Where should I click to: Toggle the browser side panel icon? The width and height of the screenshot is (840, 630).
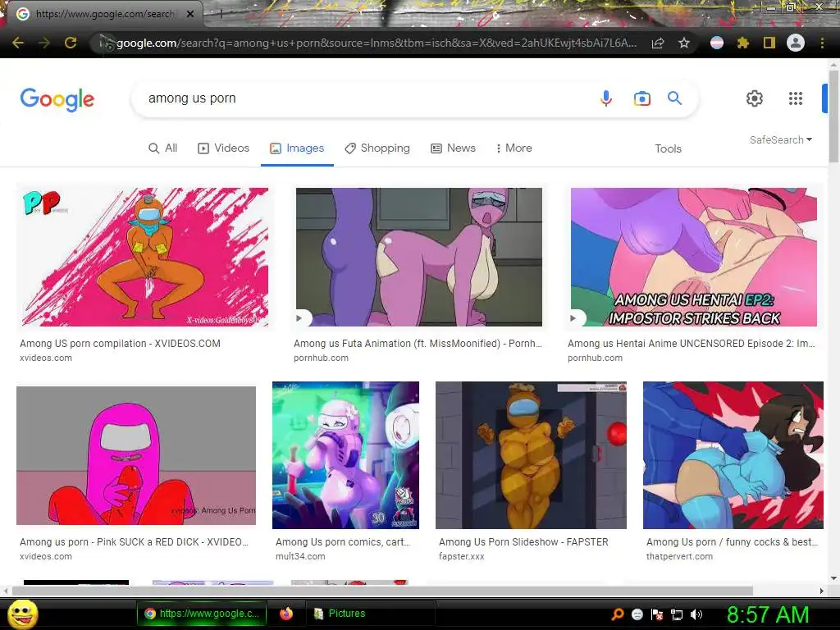point(769,43)
